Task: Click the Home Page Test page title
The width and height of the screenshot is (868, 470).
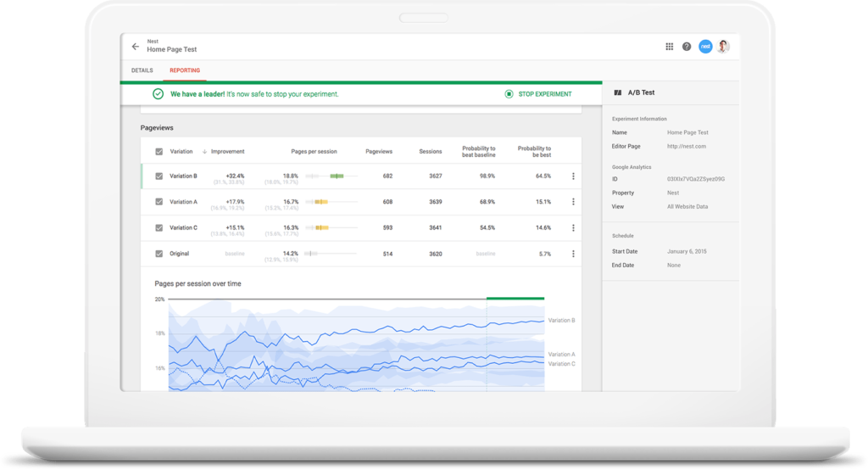Action: pos(171,49)
